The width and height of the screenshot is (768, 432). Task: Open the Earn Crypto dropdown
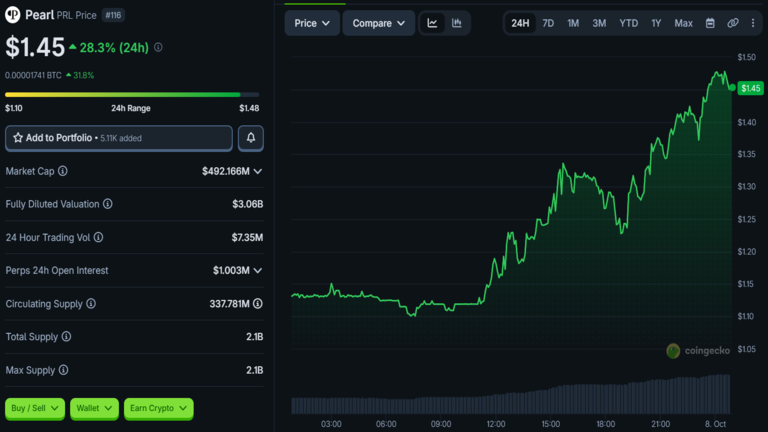(158, 408)
